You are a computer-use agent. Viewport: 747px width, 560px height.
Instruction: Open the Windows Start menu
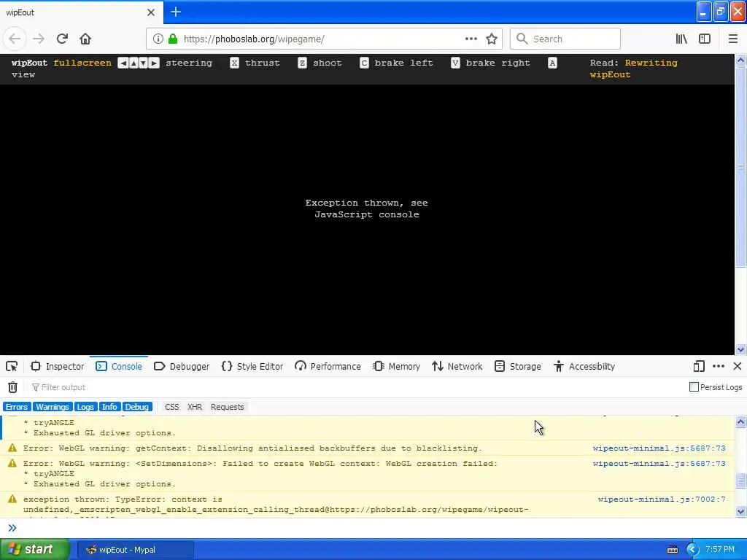click(35, 550)
